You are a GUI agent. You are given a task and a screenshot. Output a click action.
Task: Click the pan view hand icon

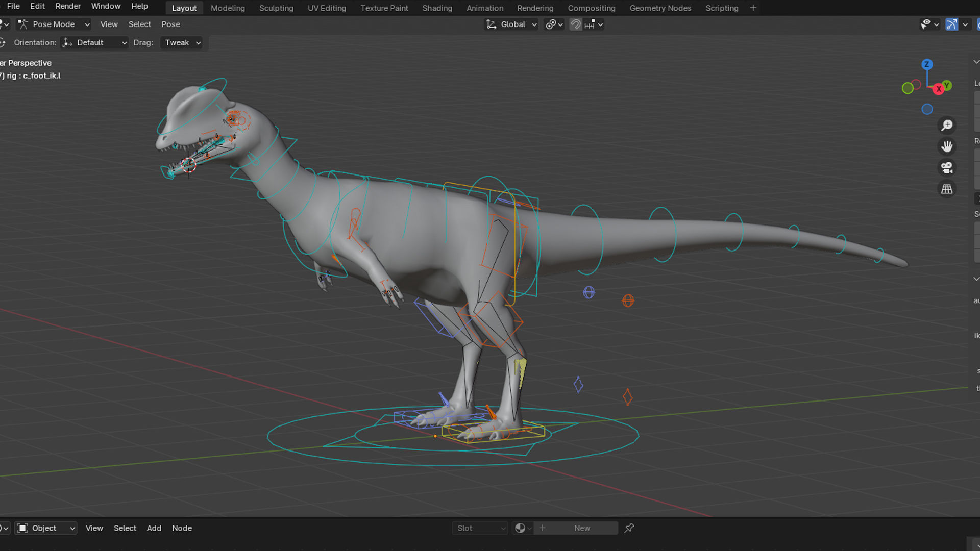(947, 147)
